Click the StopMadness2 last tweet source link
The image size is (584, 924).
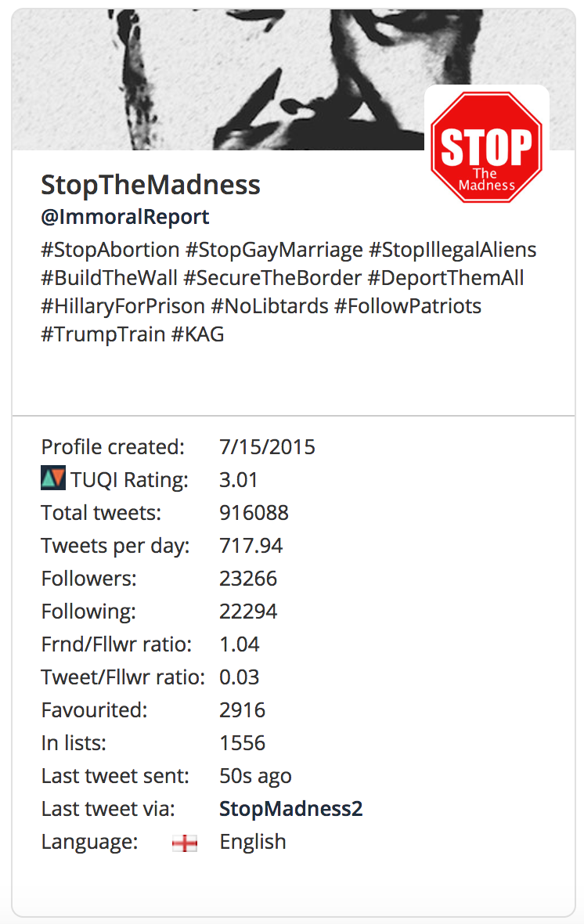tap(291, 809)
